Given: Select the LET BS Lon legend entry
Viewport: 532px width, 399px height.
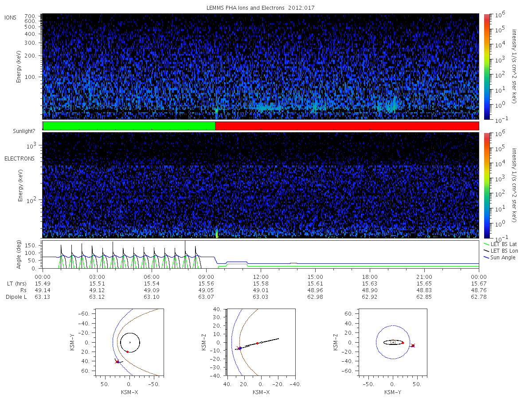Looking at the screenshot, I should [x=500, y=251].
